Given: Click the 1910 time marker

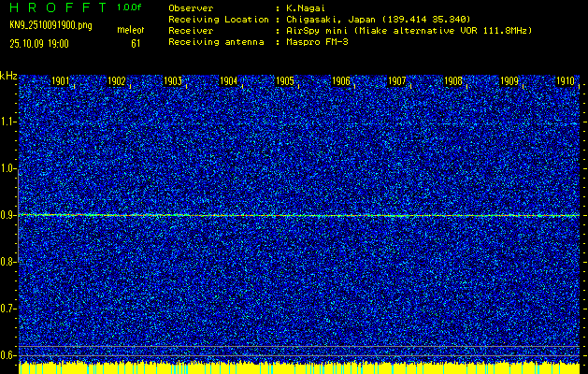Looking at the screenshot, I should (565, 81).
